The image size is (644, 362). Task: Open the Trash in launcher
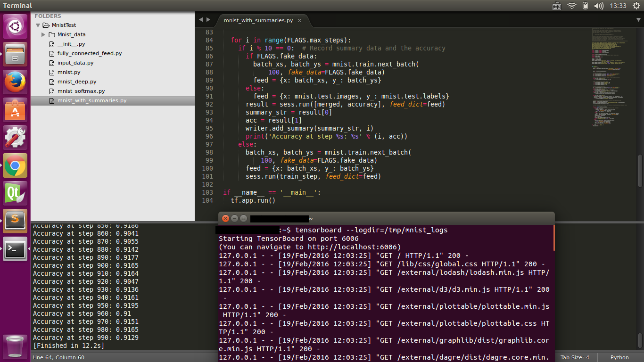tap(16, 346)
